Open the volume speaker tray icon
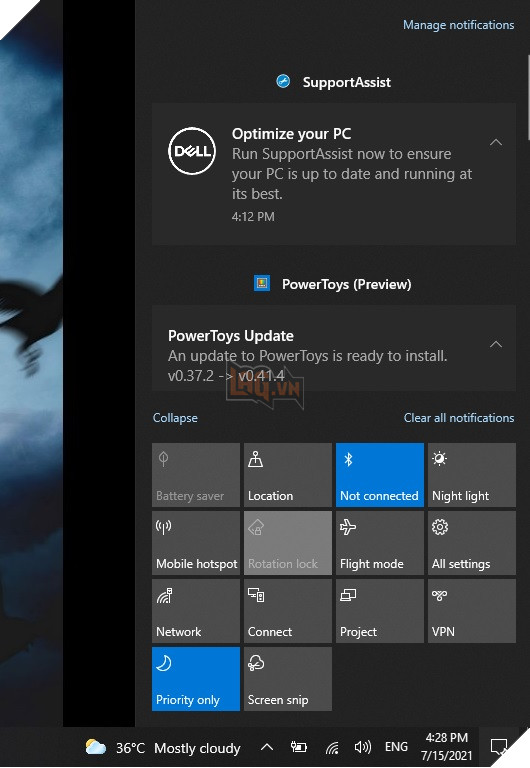Image resolution: width=530 pixels, height=768 pixels. (x=362, y=747)
